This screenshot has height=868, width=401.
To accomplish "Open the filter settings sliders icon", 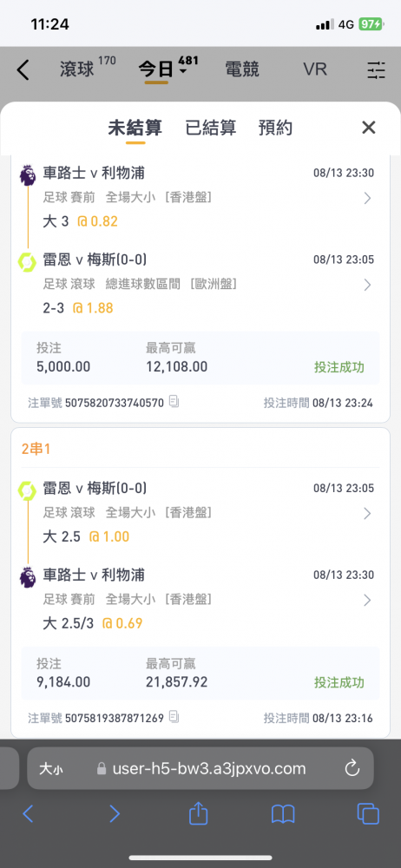I will tap(376, 70).
